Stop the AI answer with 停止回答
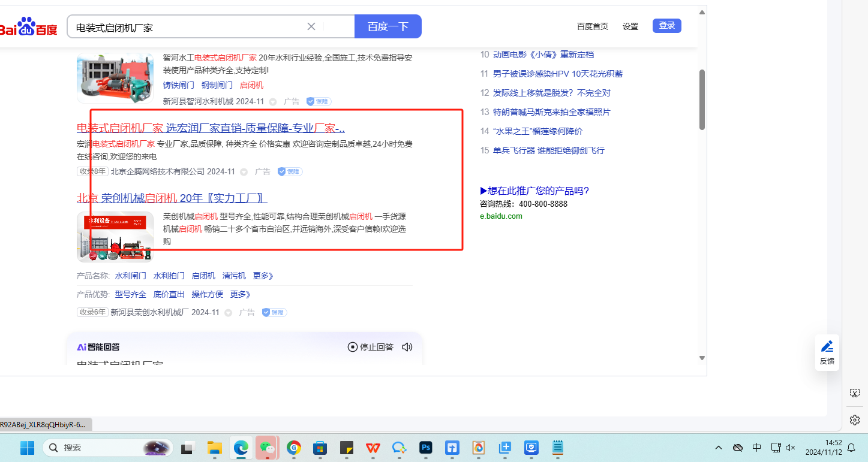Viewport: 868px width, 462px height. 371,347
